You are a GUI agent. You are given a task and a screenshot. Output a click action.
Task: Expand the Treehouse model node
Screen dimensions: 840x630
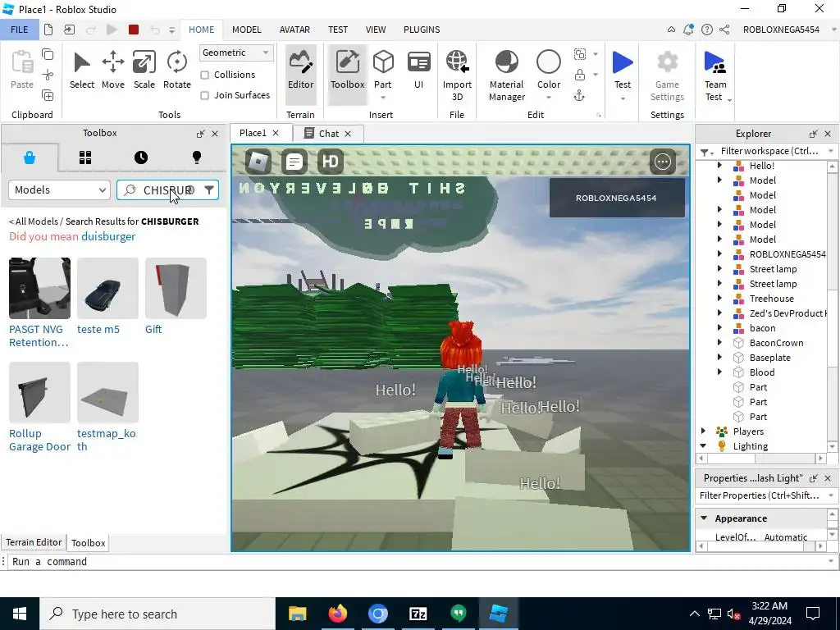coord(719,299)
